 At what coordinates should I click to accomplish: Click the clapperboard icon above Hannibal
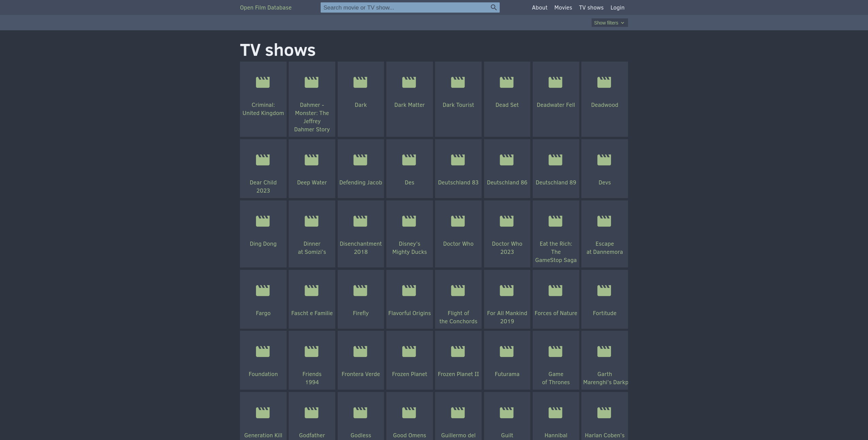[x=556, y=412]
